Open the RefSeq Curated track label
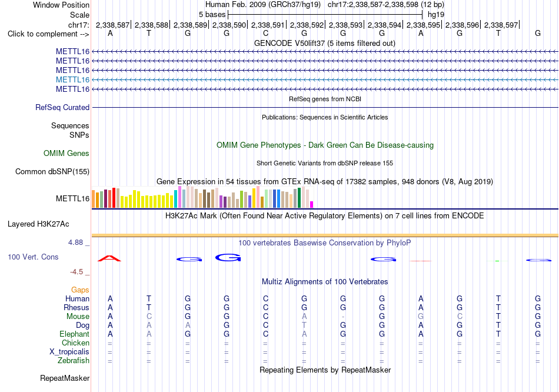 (x=62, y=107)
